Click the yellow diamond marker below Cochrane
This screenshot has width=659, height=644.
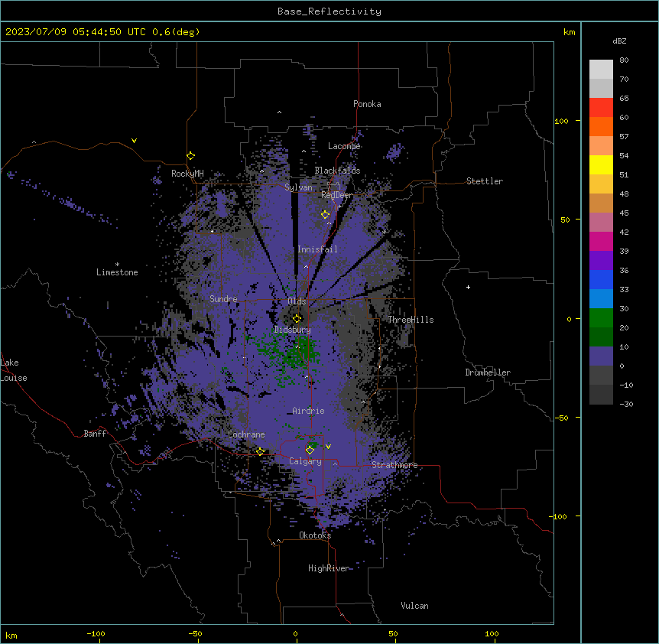tap(260, 451)
